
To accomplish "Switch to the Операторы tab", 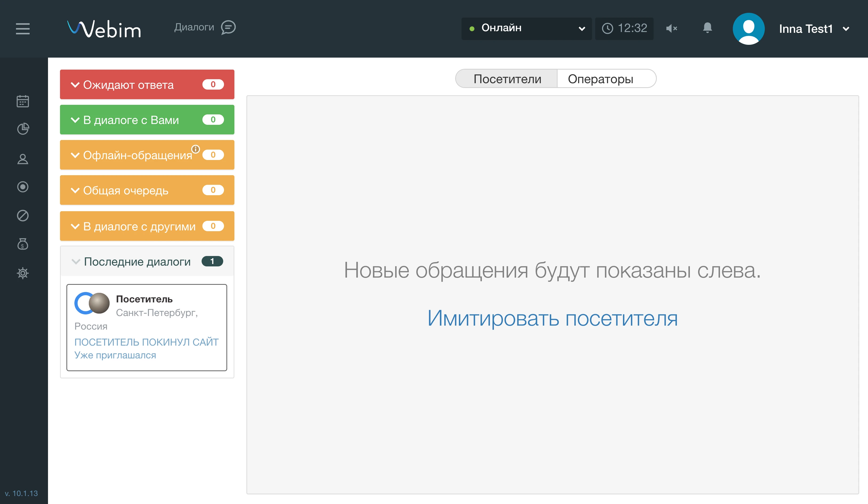I will pos(607,79).
